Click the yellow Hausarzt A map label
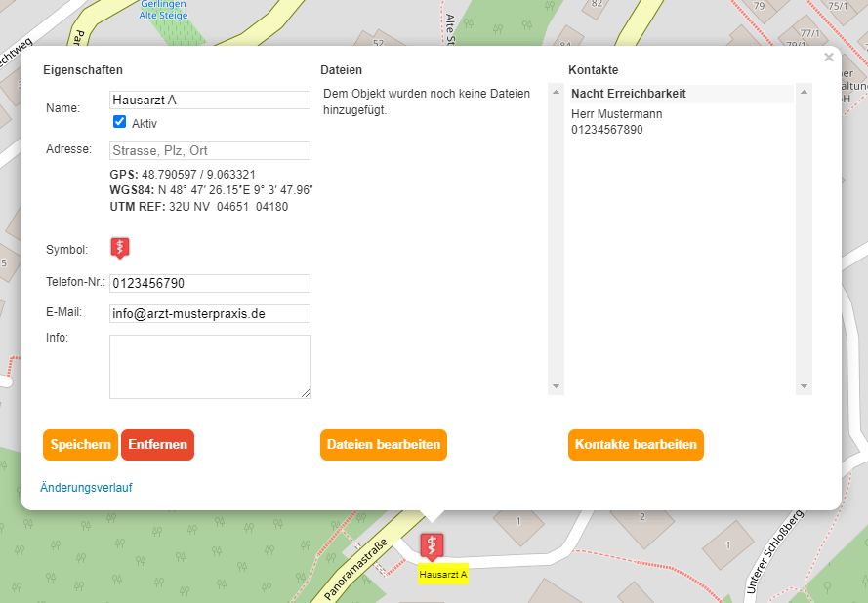Screen dimensions: 868x603 (x=444, y=575)
